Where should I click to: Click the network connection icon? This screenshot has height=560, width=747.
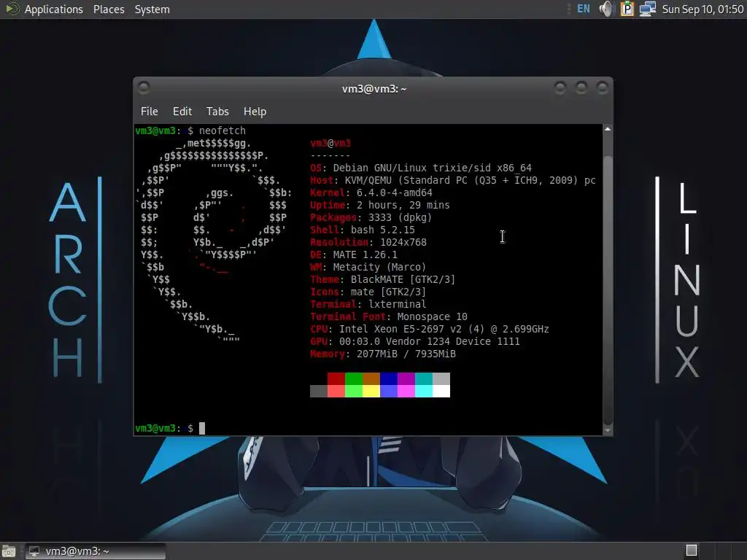point(648,9)
